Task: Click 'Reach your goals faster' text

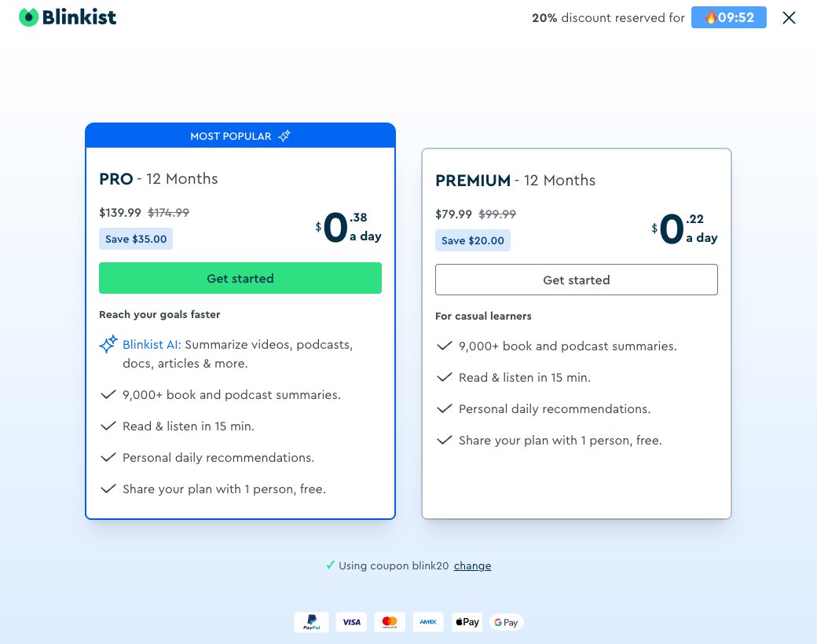Action: (159, 314)
